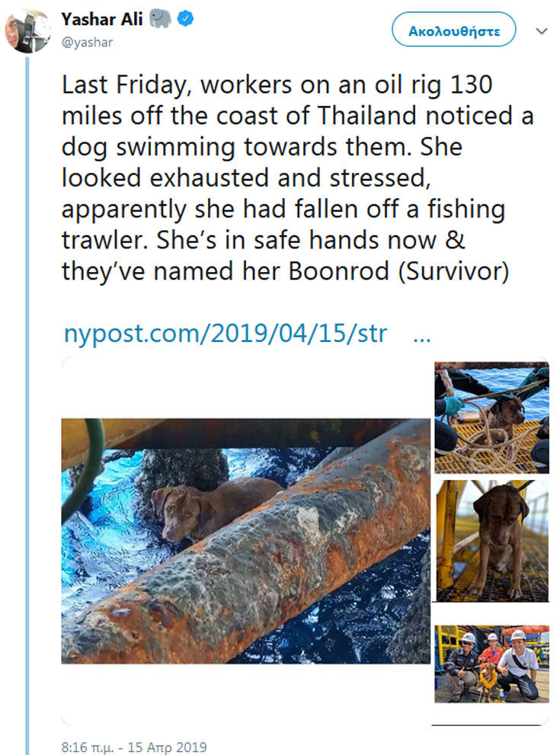
Task: Click the 8:16 π.μ. timestamp
Action: point(88,747)
